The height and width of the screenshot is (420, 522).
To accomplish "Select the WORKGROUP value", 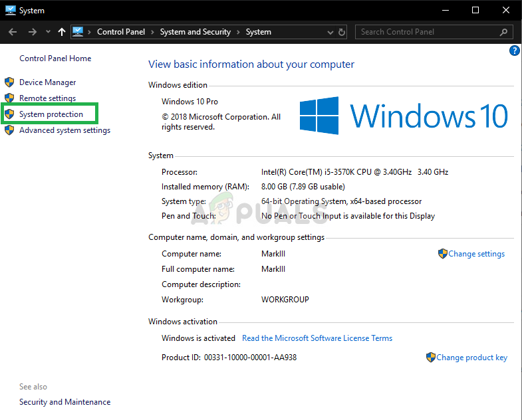I will click(x=285, y=300).
